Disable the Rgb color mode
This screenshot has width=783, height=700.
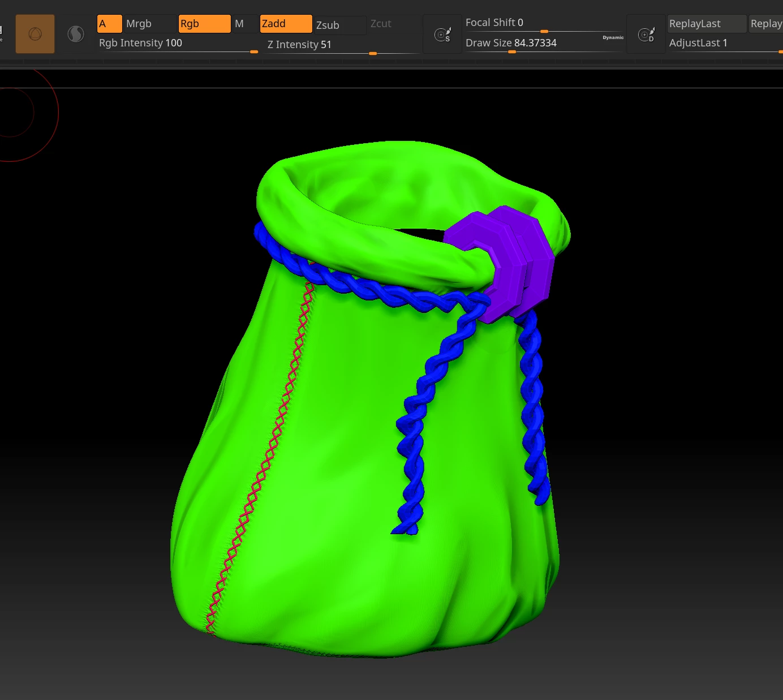click(x=205, y=24)
